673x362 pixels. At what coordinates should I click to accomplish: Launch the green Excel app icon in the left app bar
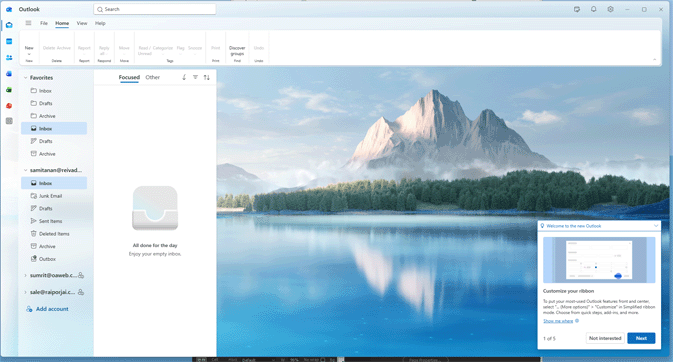click(9, 90)
